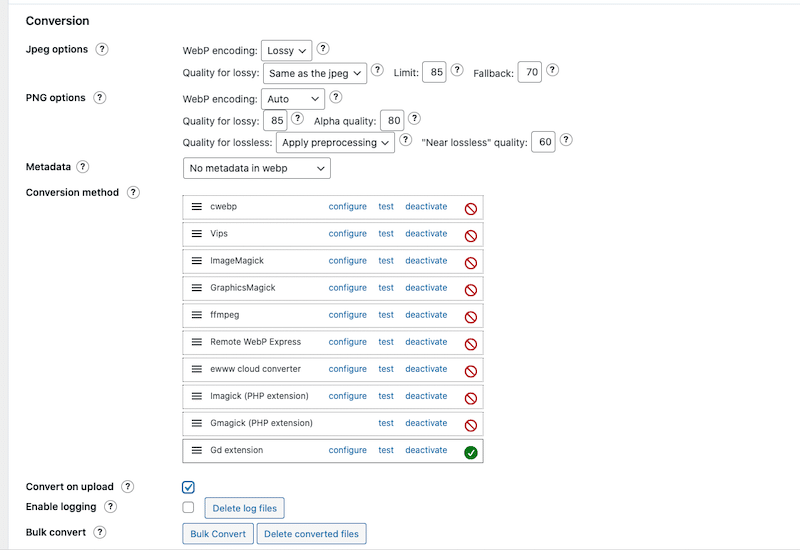Click Bulk Convert button
800x550 pixels.
coord(218,534)
